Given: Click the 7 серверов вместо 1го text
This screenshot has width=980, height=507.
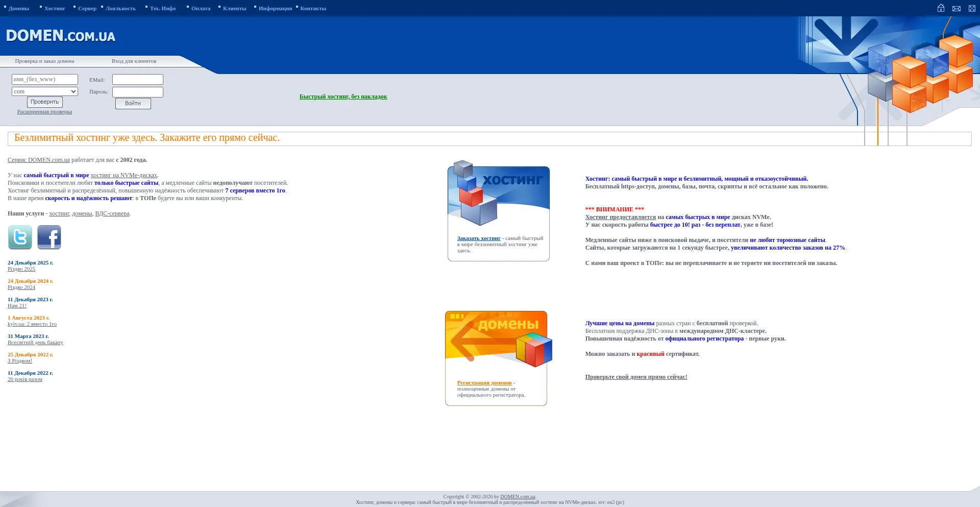Looking at the screenshot, I should pyautogui.click(x=255, y=190).
